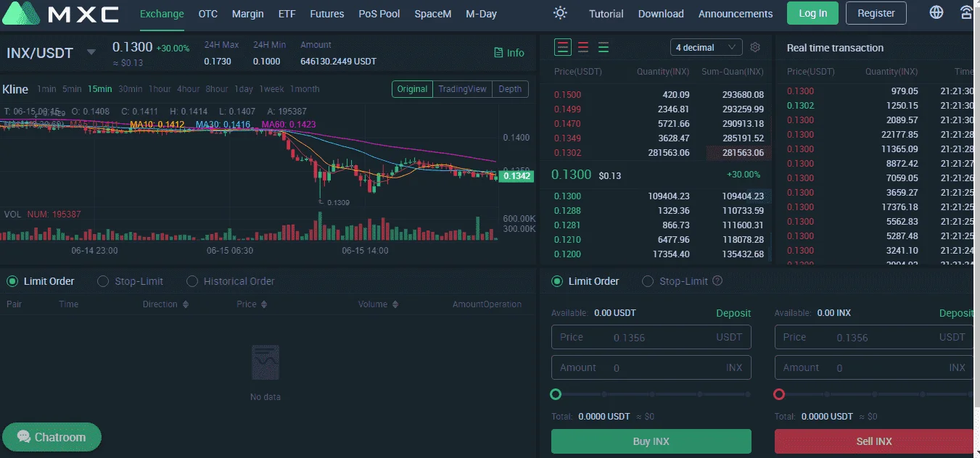The image size is (980, 458).
Task: Click the Buy INX button
Action: tap(651, 441)
